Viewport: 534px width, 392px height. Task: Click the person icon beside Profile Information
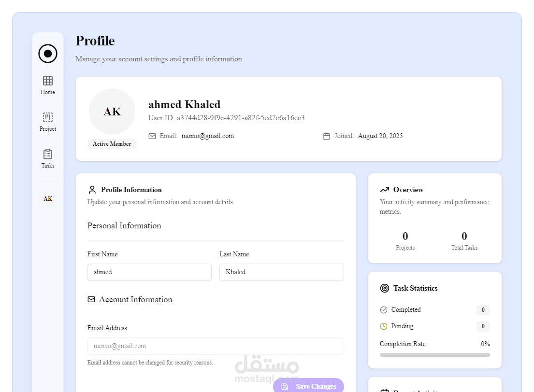(92, 190)
